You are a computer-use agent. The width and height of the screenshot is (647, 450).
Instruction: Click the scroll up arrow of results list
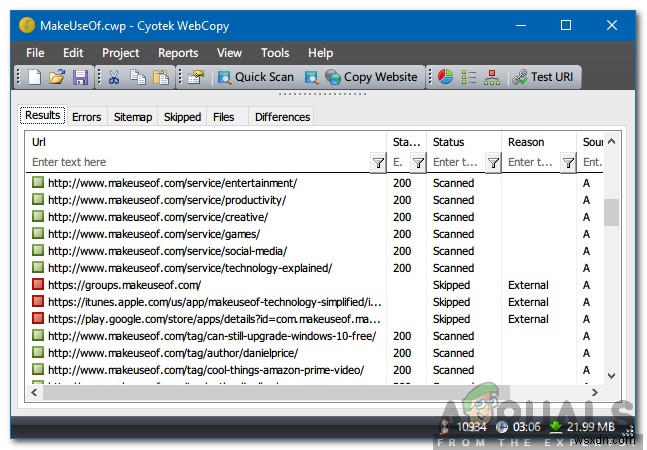612,141
